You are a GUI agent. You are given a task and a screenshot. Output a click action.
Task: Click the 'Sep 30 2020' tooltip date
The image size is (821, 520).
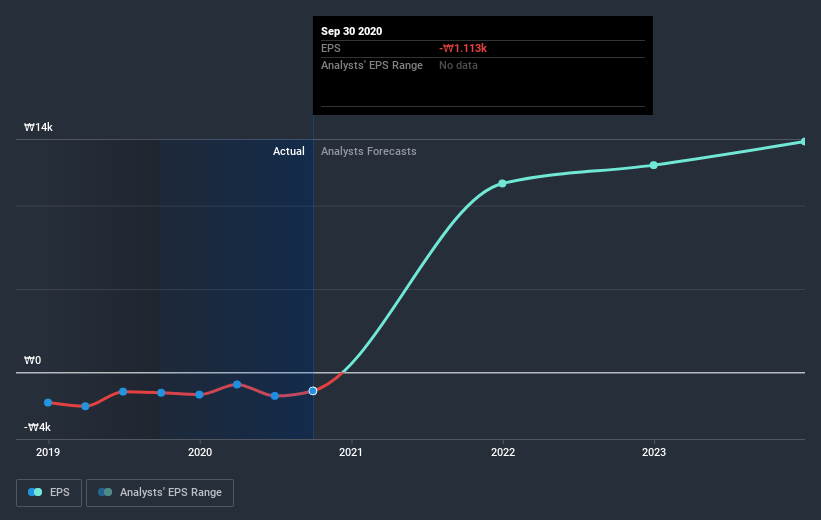(x=351, y=31)
